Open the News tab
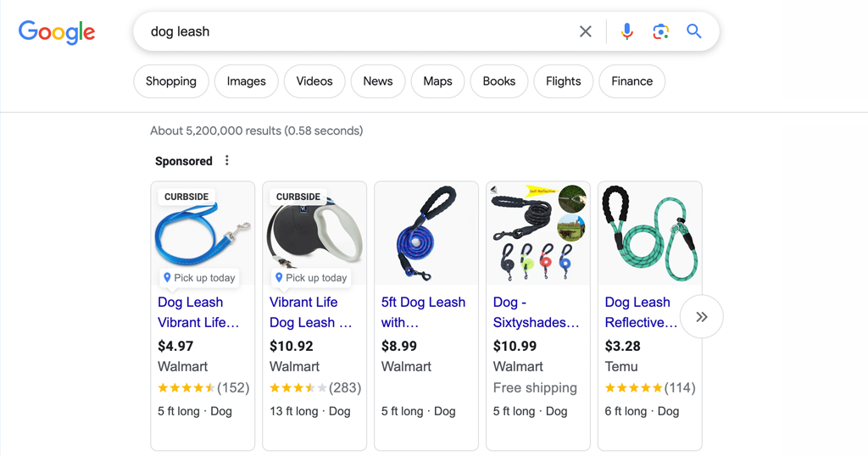 pos(378,81)
